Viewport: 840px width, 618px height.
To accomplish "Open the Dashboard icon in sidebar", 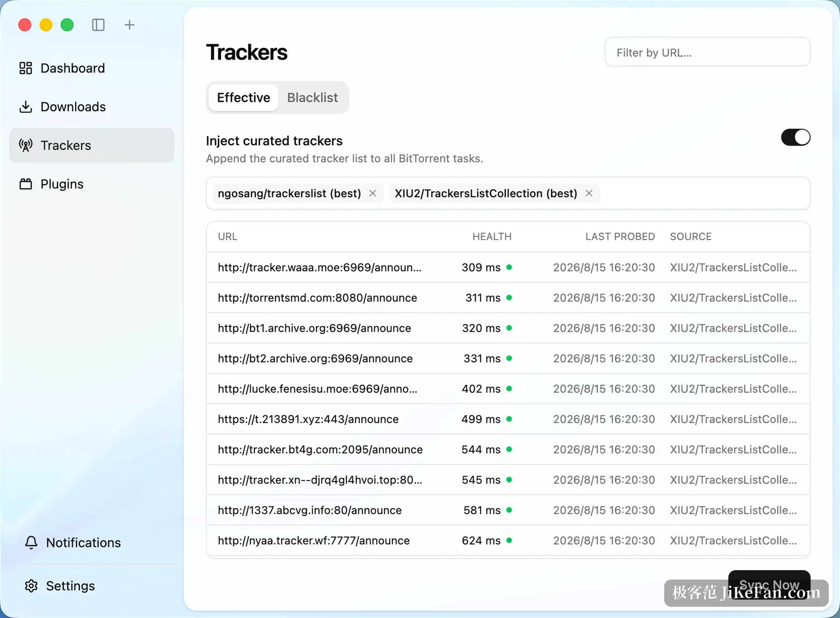I will tap(26, 68).
